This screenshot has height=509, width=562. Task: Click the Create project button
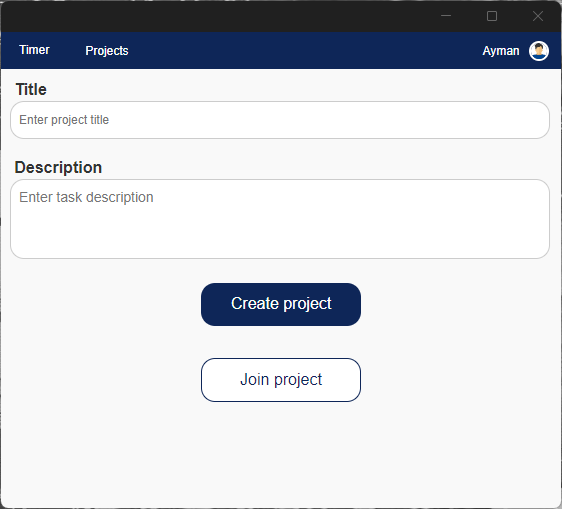(x=281, y=304)
